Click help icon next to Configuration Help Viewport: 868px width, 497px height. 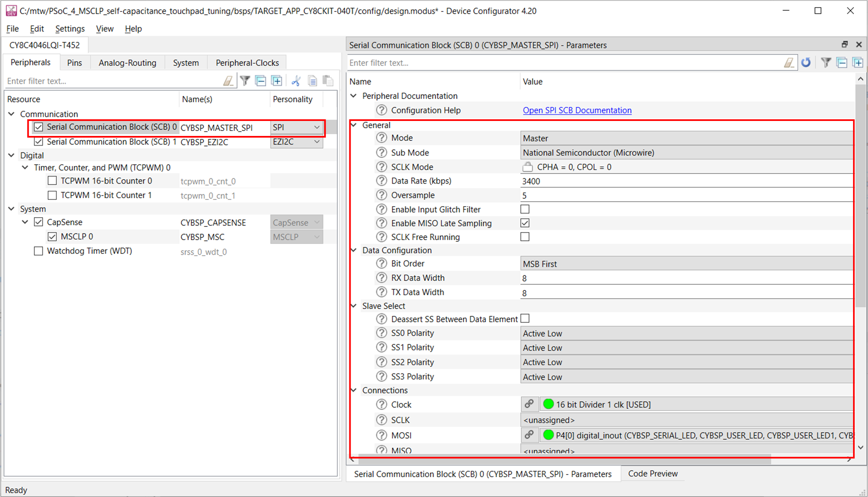tap(382, 110)
